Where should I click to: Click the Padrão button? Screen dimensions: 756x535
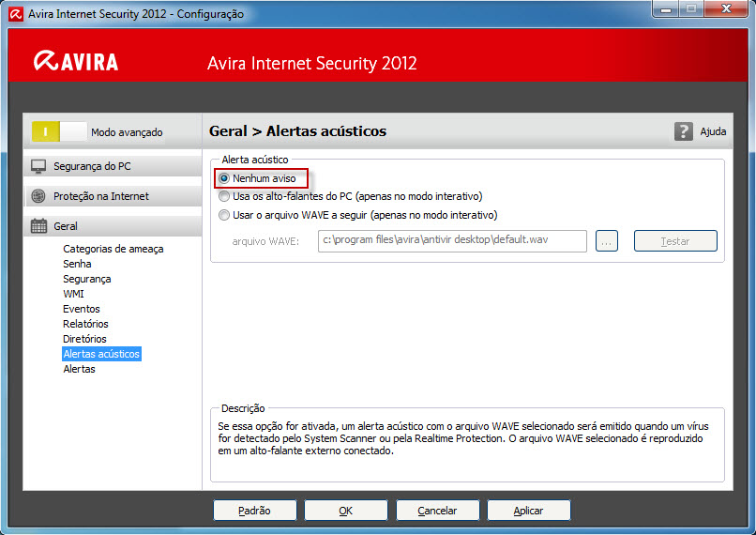[x=254, y=511]
